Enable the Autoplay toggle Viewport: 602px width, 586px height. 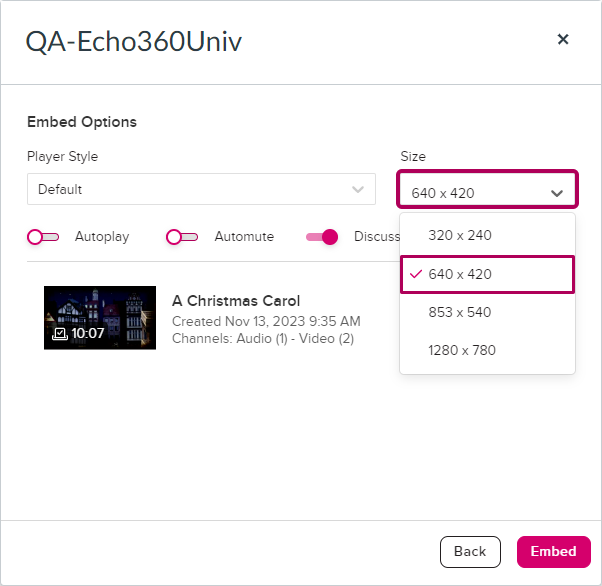pyautogui.click(x=43, y=237)
